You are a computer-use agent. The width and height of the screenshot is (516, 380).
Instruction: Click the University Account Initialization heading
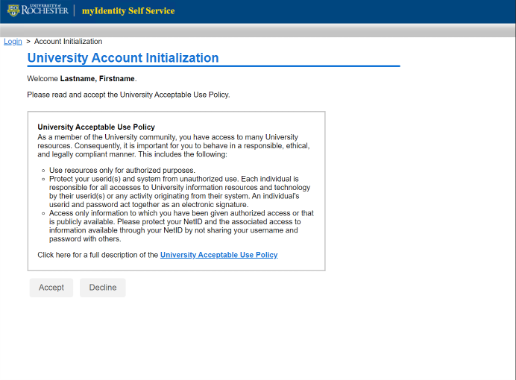123,58
